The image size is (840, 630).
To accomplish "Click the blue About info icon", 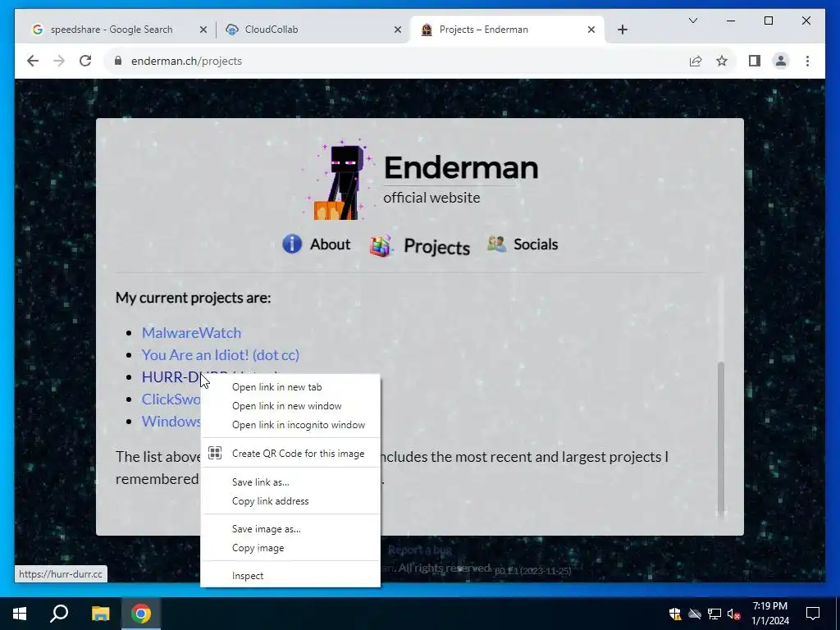I will [x=292, y=244].
